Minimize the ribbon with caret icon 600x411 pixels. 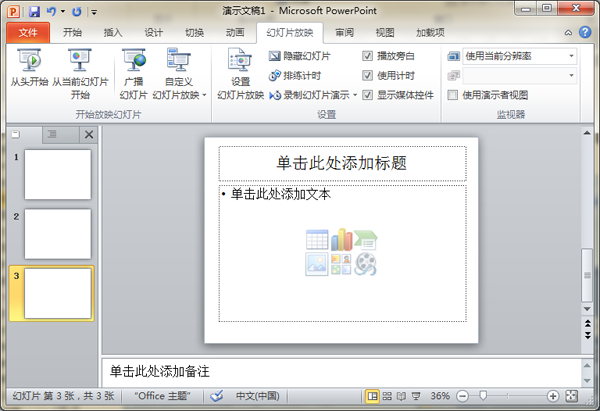point(569,33)
